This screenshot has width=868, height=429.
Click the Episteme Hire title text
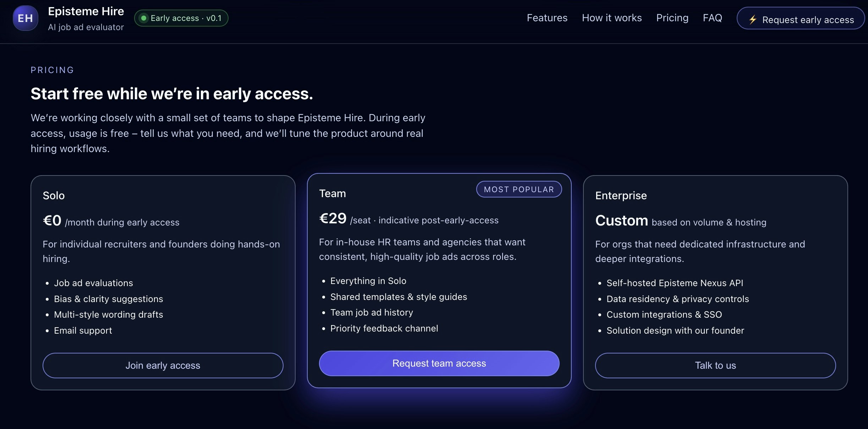tap(86, 11)
